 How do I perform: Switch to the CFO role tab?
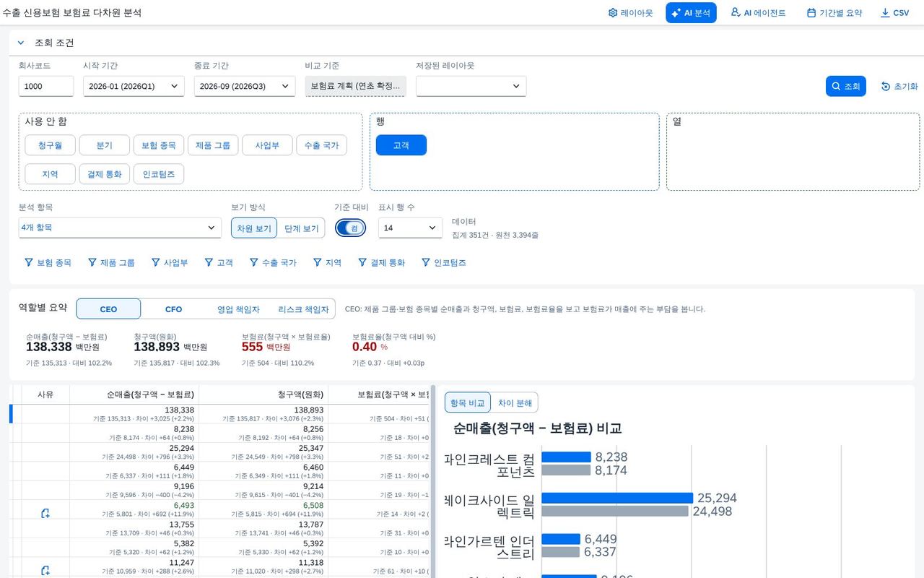point(174,309)
